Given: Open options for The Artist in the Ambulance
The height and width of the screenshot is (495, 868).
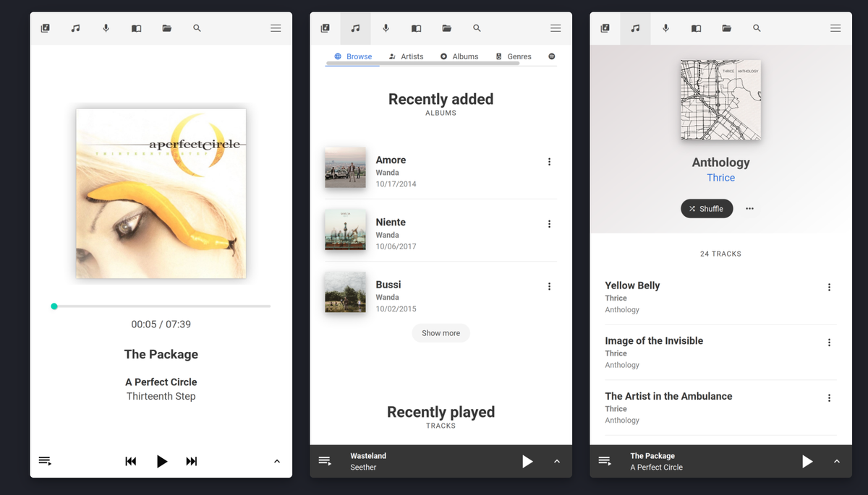Looking at the screenshot, I should point(829,397).
